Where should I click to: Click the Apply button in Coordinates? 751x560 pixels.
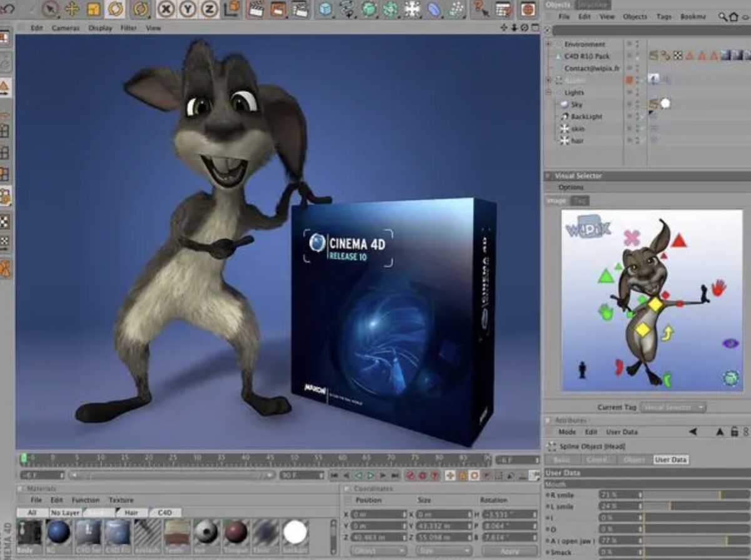(x=509, y=551)
